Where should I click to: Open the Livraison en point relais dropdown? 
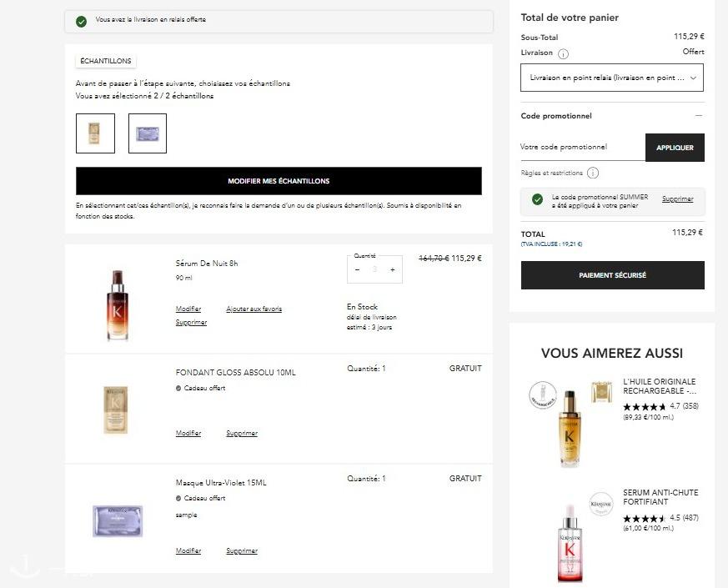612,78
